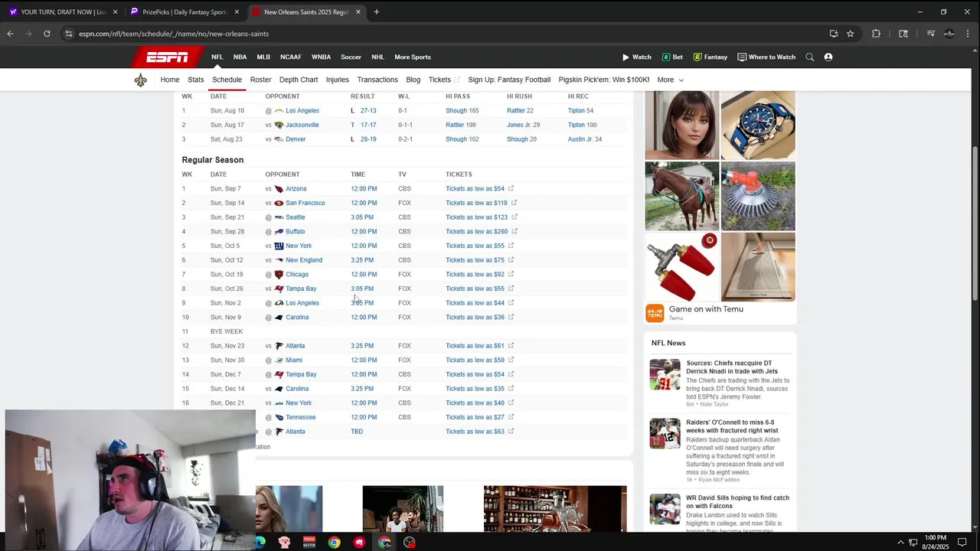Image resolution: width=980 pixels, height=551 pixels.
Task: Expand the More dropdown in team nav
Action: [x=670, y=80]
